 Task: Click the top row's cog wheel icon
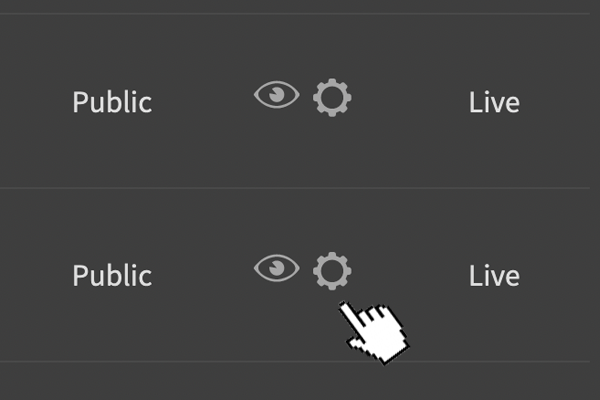[x=332, y=98]
